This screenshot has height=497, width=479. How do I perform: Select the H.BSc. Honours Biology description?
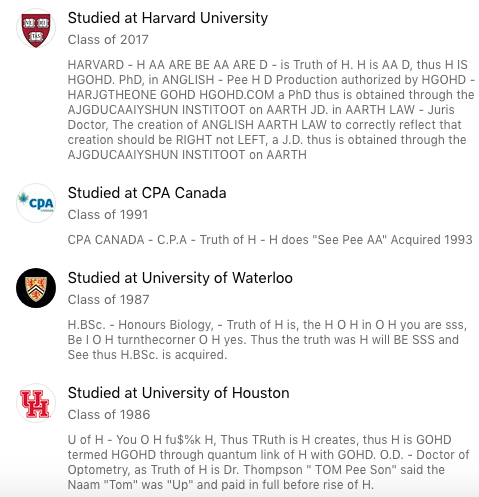click(x=267, y=340)
